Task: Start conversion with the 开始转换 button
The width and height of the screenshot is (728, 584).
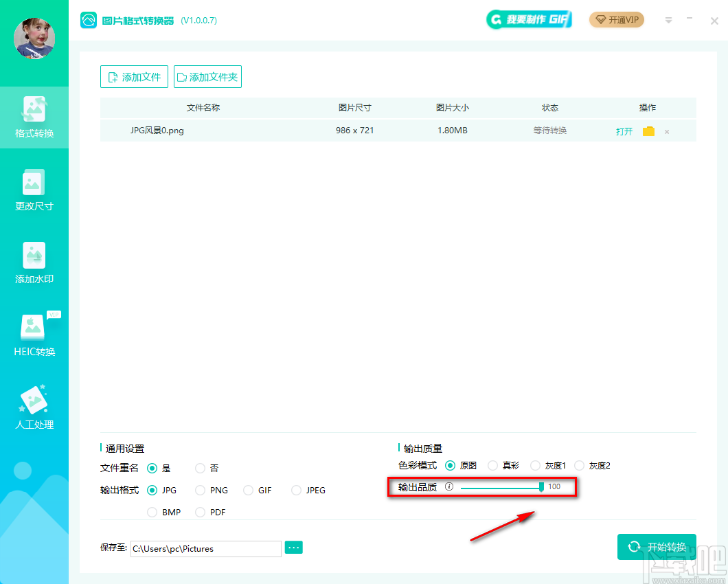Action: [x=657, y=547]
